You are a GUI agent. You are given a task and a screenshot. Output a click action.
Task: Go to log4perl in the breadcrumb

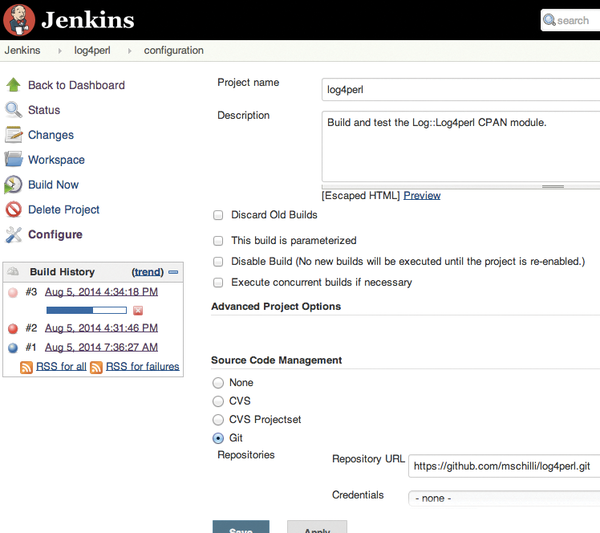(x=92, y=50)
